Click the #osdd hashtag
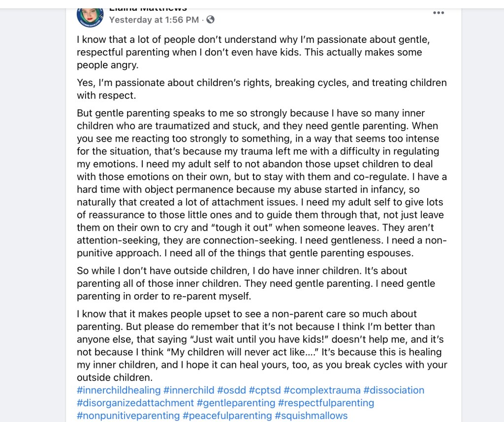Image resolution: width=504 pixels, height=422 pixels. [231, 390]
